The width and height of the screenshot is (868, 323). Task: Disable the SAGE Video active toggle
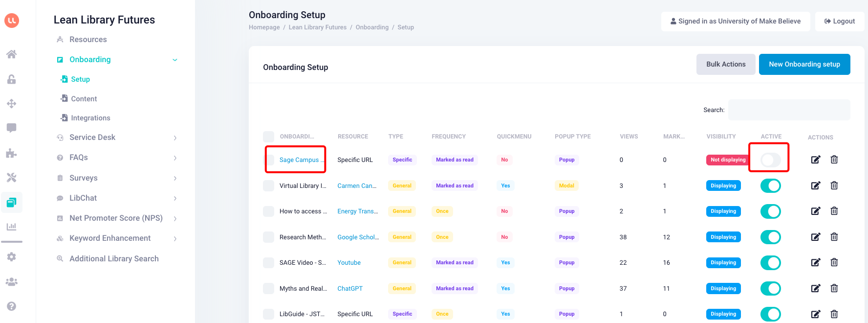pyautogui.click(x=770, y=263)
